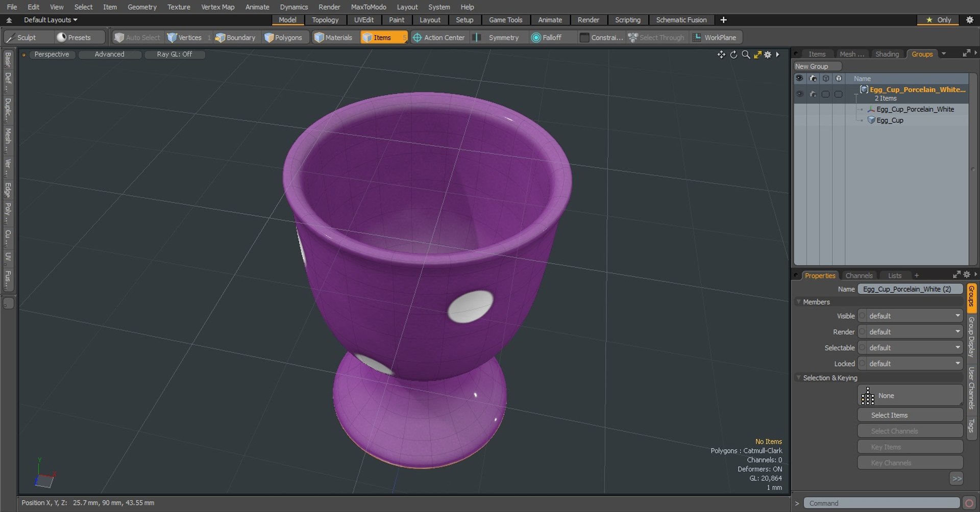
Task: Select the Egg_Cup mesh item in the tree
Action: pyautogui.click(x=890, y=120)
